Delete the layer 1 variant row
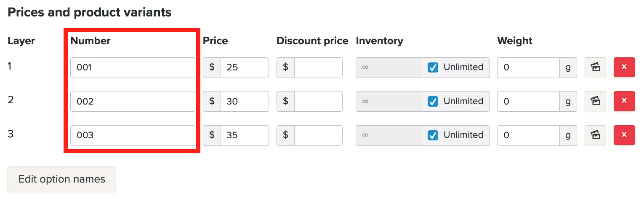This screenshot has width=644, height=199. pos(624,67)
